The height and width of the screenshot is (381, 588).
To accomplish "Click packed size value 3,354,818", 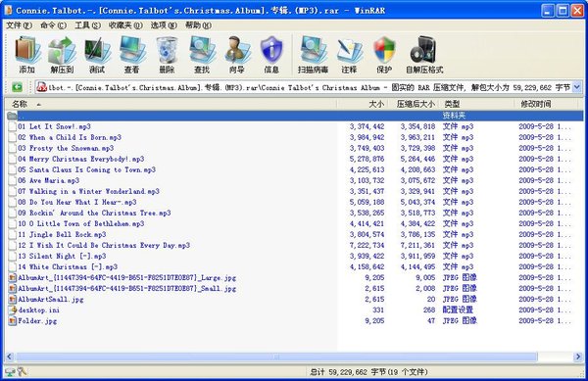I will 417,126.
